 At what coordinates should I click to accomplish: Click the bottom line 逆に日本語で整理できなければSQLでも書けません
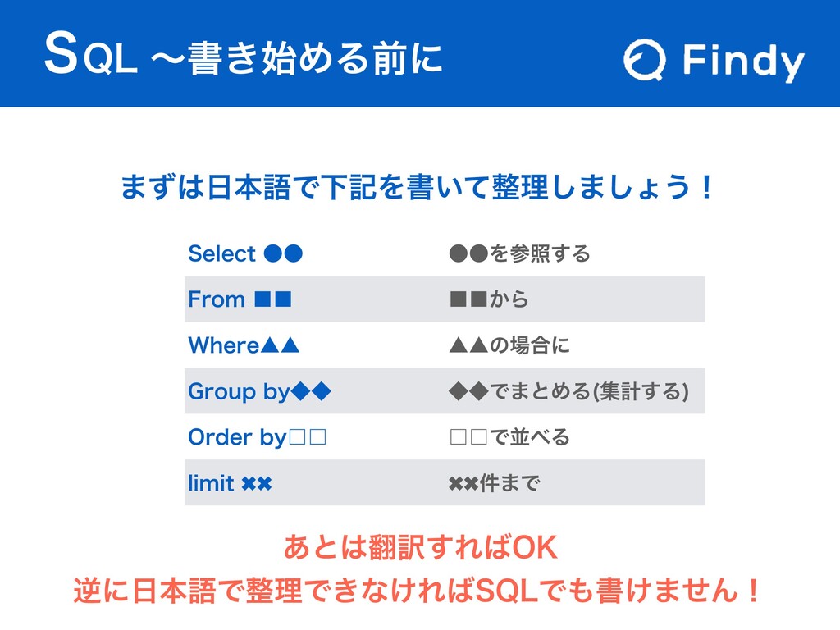418,588
